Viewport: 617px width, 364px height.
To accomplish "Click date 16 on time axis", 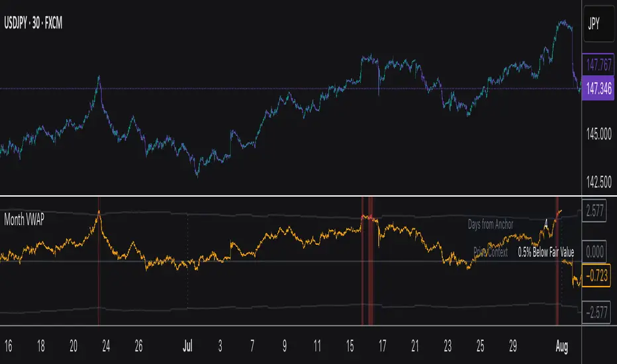I will pos(8,346).
